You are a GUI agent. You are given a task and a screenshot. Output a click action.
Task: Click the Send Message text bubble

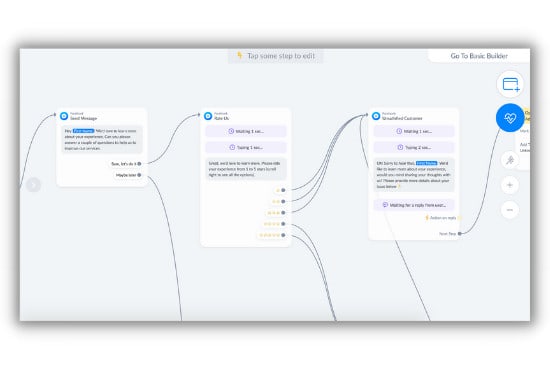pos(102,139)
